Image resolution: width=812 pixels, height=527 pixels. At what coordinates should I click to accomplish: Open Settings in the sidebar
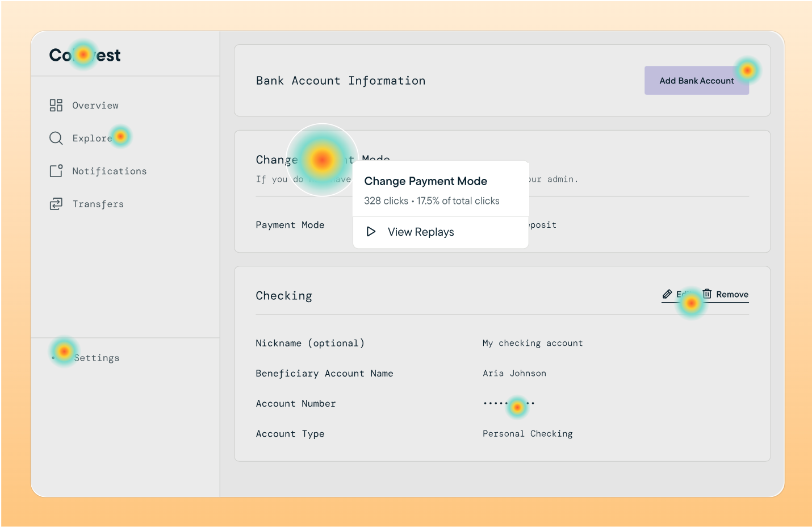pos(97,358)
